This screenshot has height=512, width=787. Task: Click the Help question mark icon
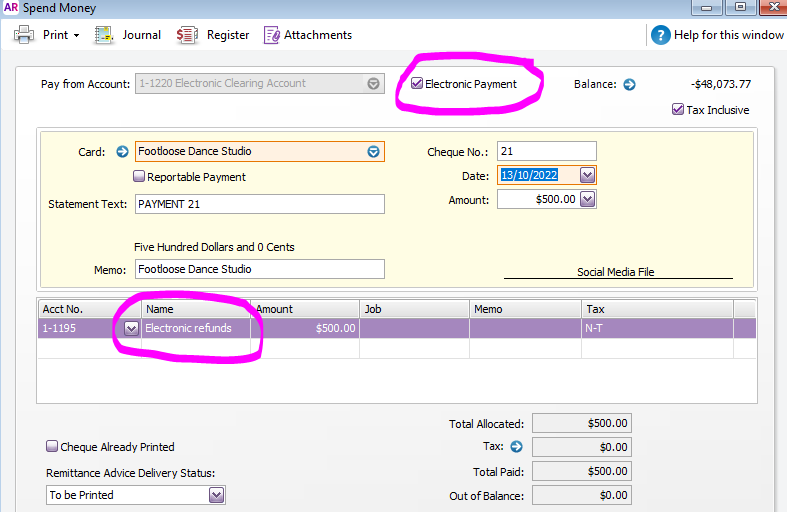click(660, 35)
